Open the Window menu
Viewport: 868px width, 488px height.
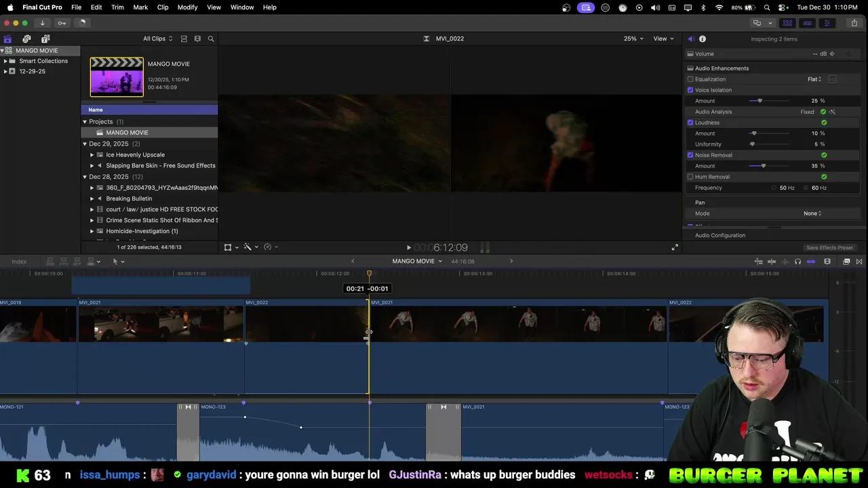pos(242,7)
